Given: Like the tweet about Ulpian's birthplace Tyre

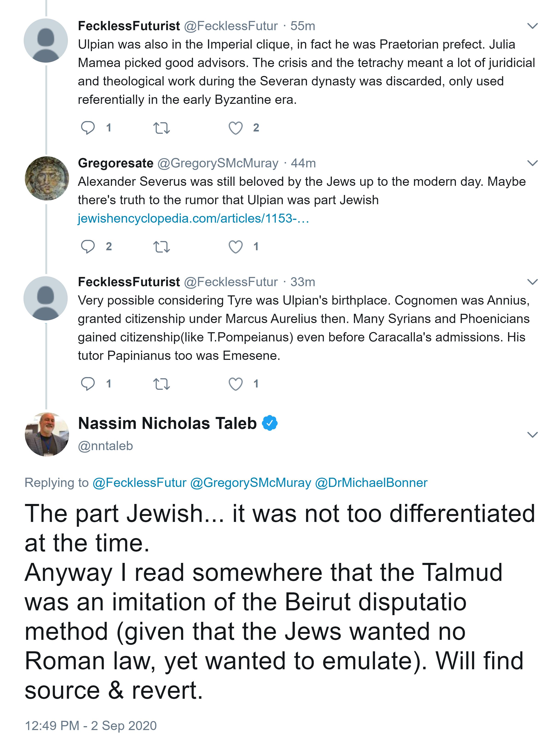Looking at the screenshot, I should (x=235, y=384).
